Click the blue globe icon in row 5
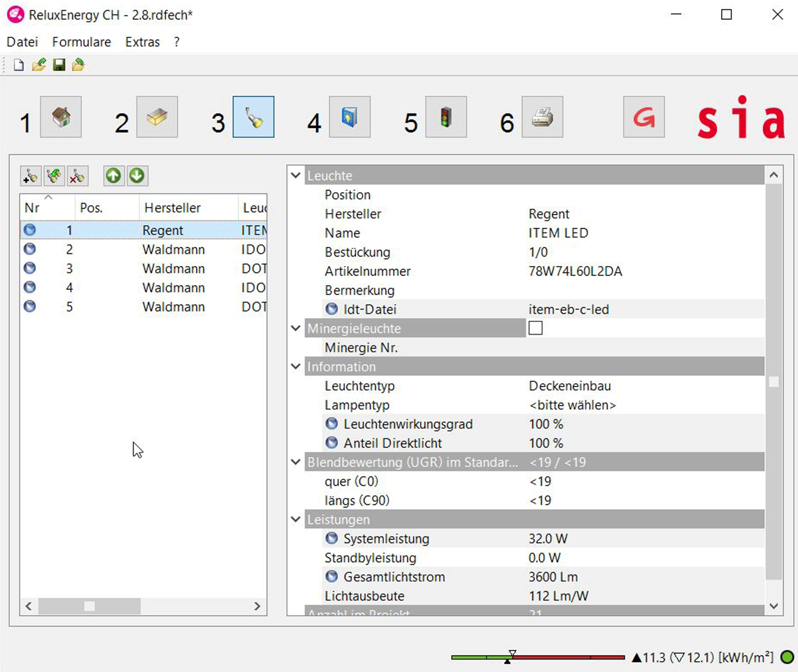The width and height of the screenshot is (798, 672). click(x=30, y=306)
